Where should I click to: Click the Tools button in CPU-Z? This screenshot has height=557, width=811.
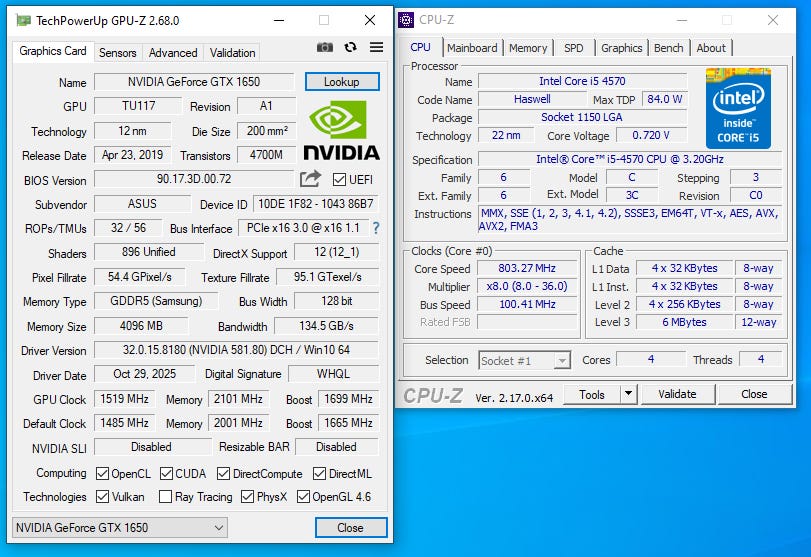click(592, 394)
